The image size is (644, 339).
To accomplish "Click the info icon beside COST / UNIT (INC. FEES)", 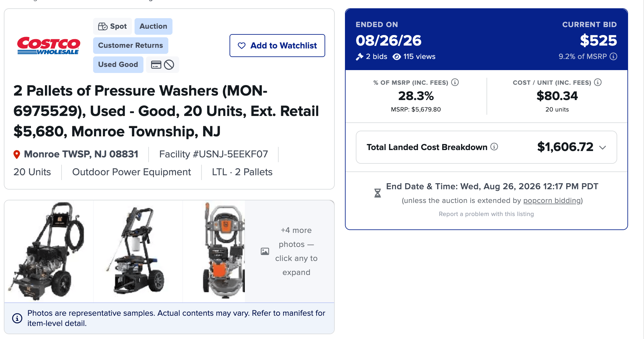I will pyautogui.click(x=598, y=82).
